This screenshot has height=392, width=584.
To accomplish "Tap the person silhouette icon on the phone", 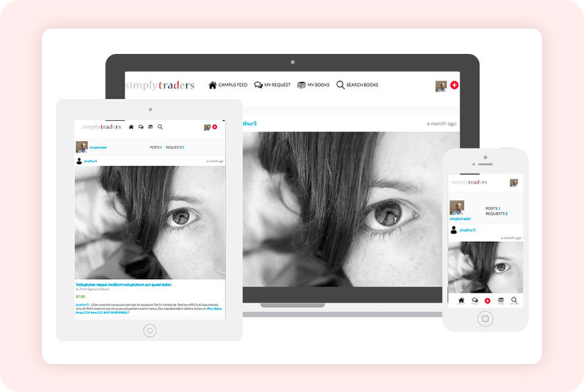I will point(454,230).
